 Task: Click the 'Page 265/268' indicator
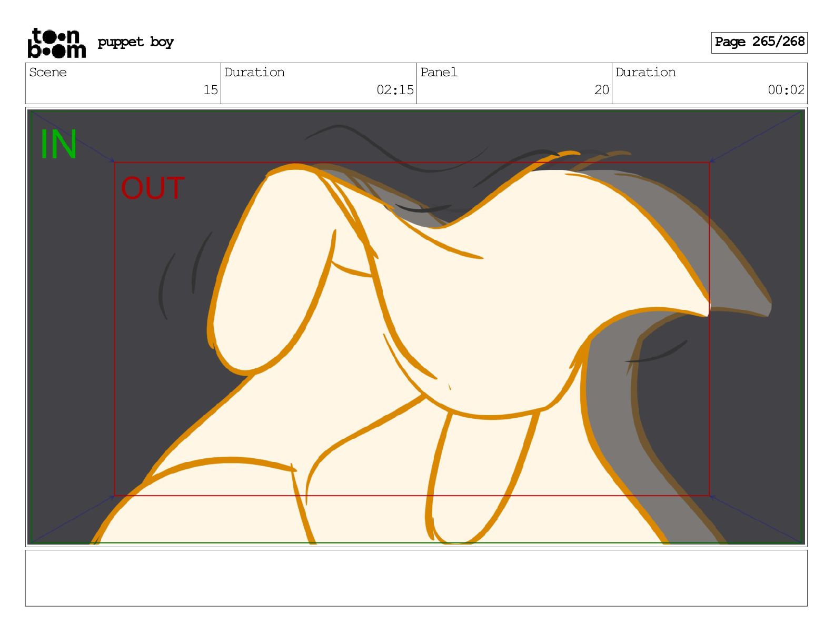[759, 42]
